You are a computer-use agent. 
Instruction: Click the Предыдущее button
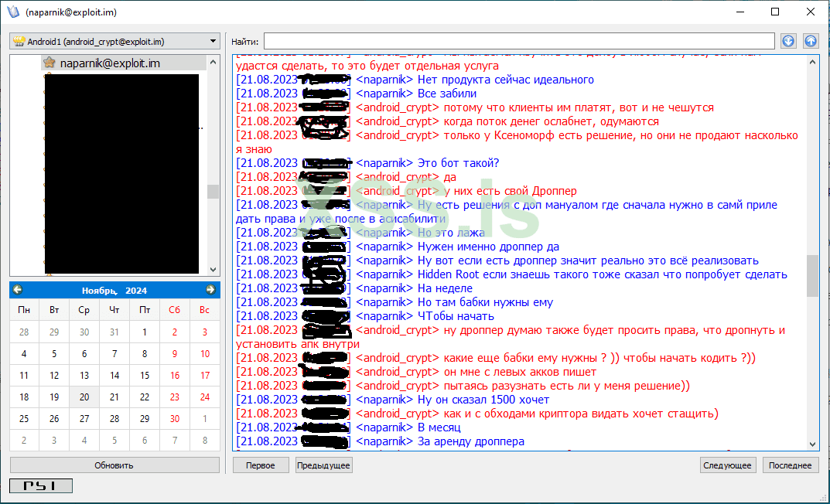click(x=323, y=465)
